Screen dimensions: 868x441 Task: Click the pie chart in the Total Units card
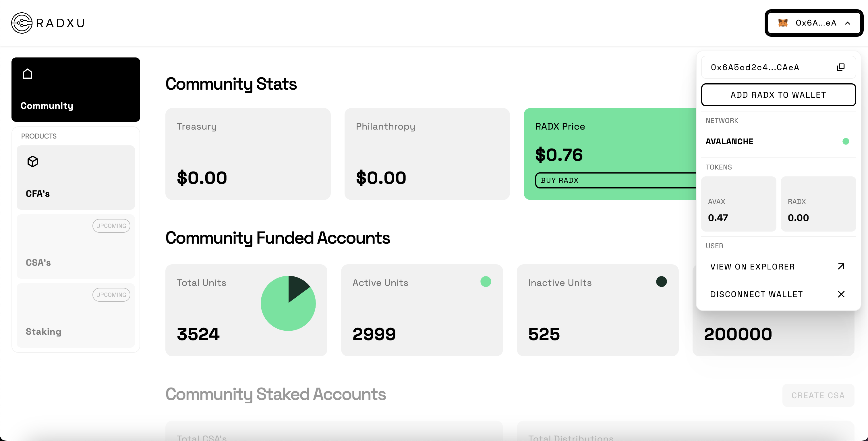288,303
